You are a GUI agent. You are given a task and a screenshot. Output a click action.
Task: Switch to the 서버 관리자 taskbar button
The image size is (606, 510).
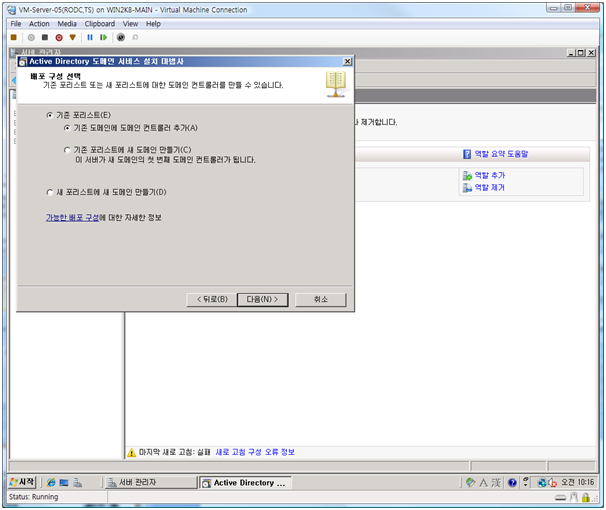click(x=150, y=483)
